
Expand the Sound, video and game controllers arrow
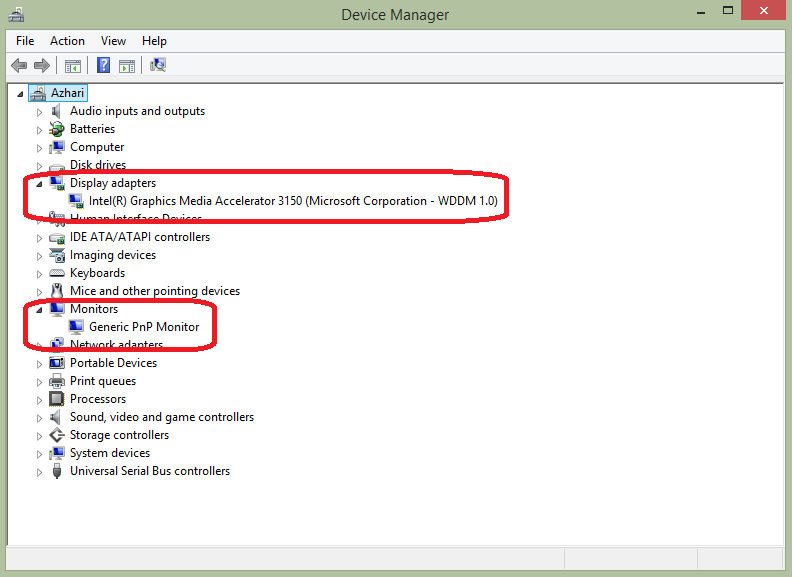point(39,418)
